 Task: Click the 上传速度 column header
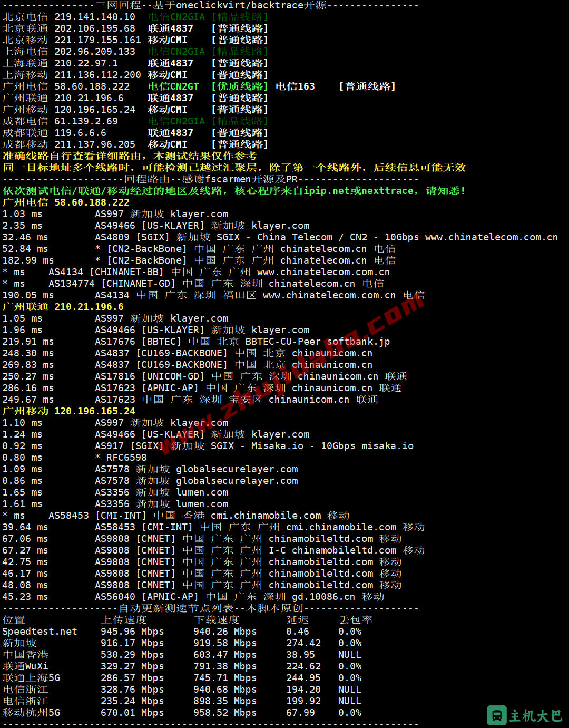(124, 620)
